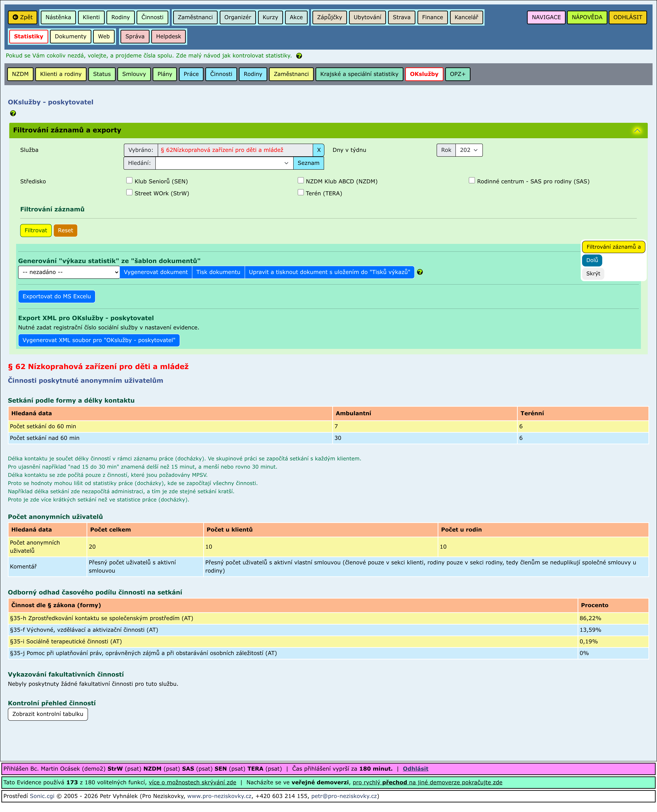Check the Klub Seniorů (SEN) checkbox
The image size is (657, 812).
[129, 180]
